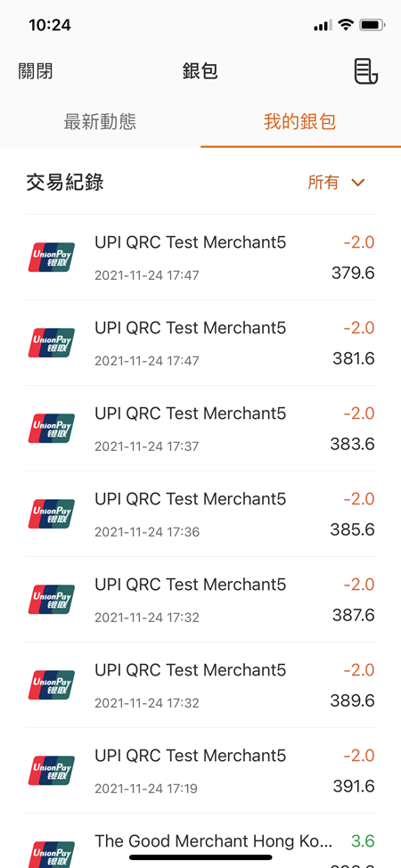
Task: Select transaction with balance 387.6
Action: [x=200, y=600]
